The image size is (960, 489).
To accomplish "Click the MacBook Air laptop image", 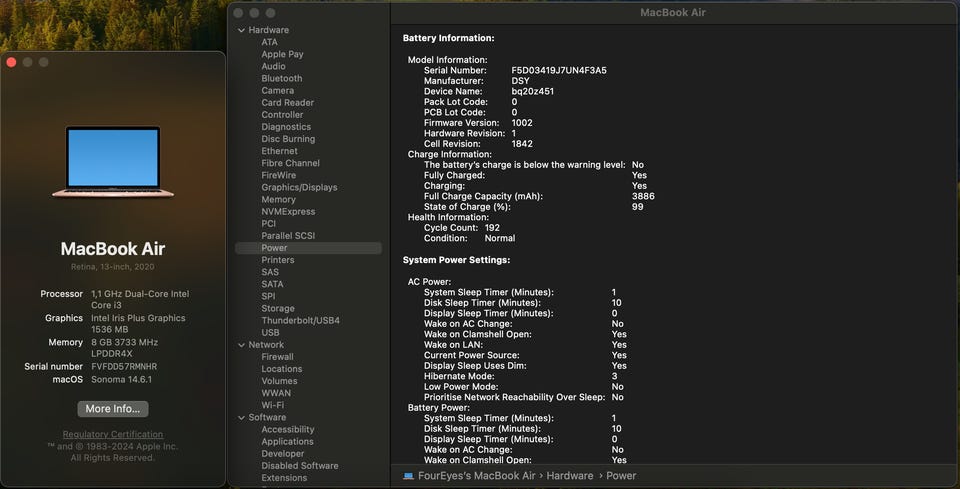I will [x=113, y=162].
